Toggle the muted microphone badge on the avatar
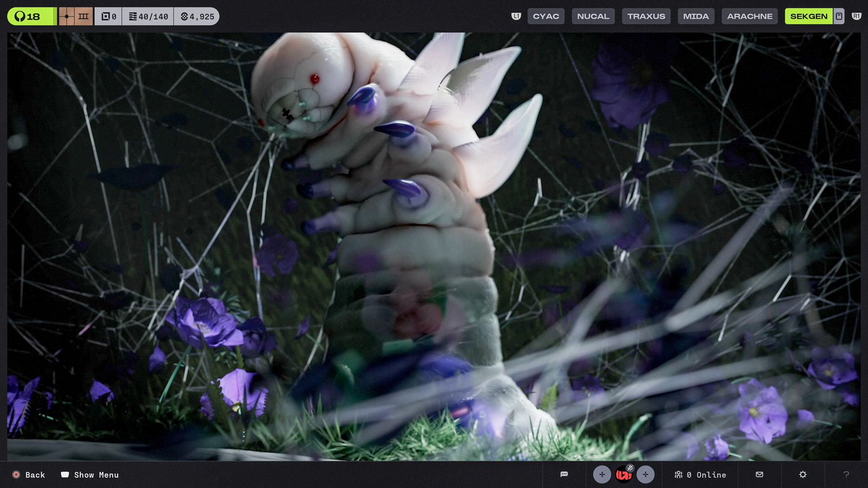This screenshot has width=868, height=488. coord(630,468)
